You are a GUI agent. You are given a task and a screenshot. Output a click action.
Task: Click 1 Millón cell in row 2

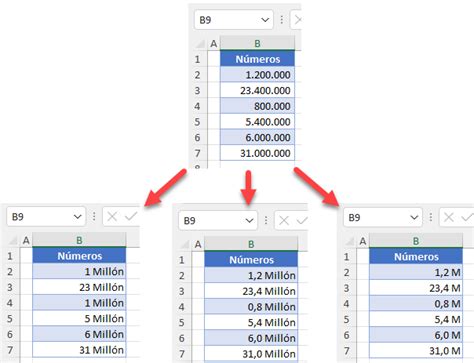point(79,271)
